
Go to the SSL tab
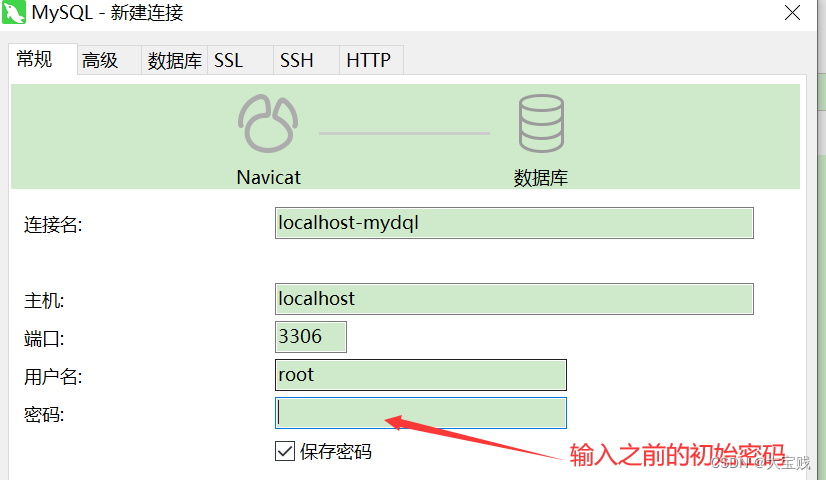(x=229, y=61)
